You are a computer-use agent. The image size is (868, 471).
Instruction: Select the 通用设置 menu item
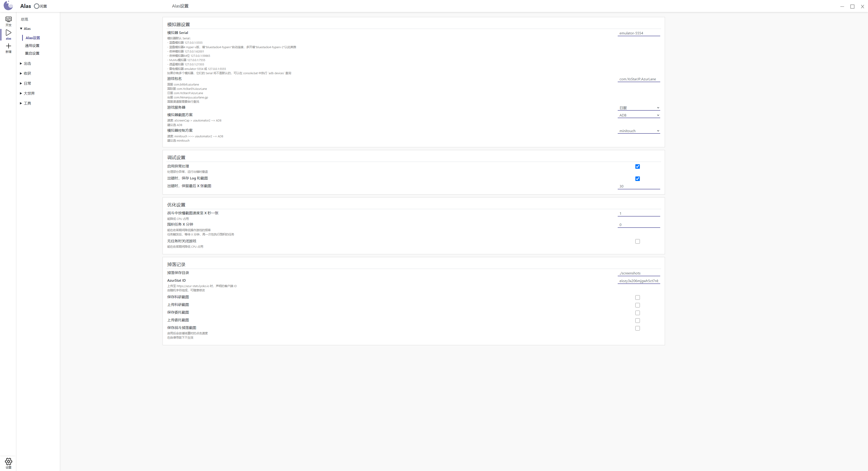click(32, 45)
